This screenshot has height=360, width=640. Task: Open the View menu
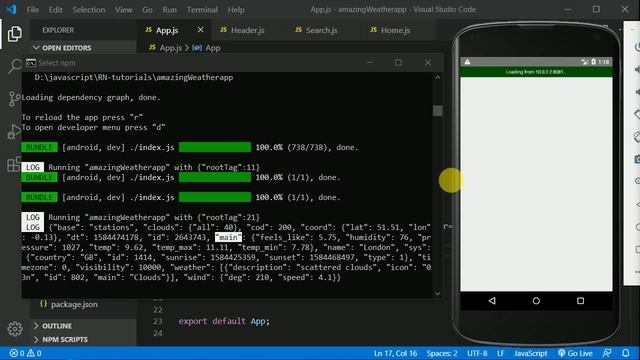click(123, 9)
